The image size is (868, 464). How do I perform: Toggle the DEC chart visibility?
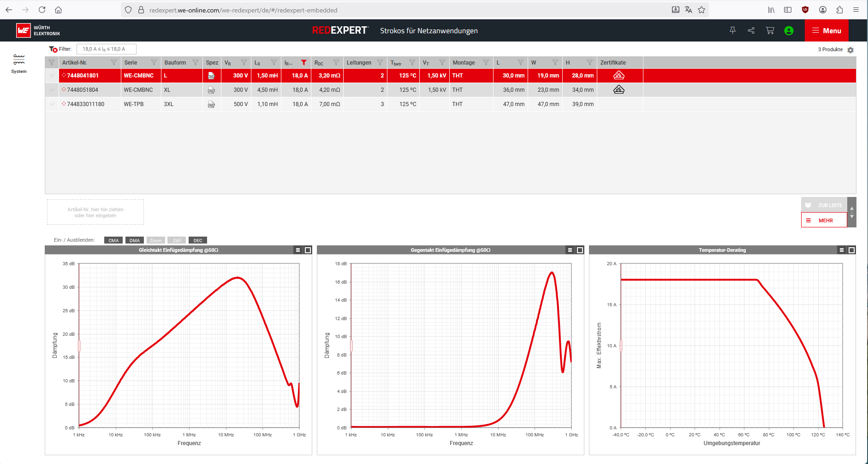[198, 240]
